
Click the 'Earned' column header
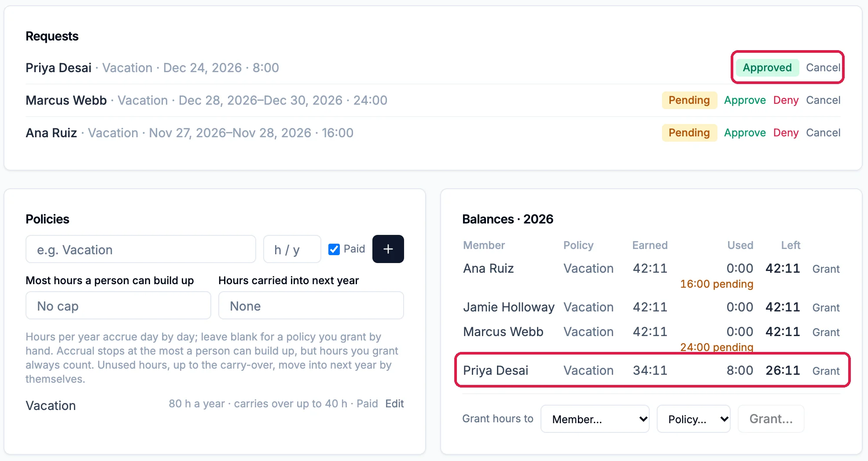click(x=650, y=245)
